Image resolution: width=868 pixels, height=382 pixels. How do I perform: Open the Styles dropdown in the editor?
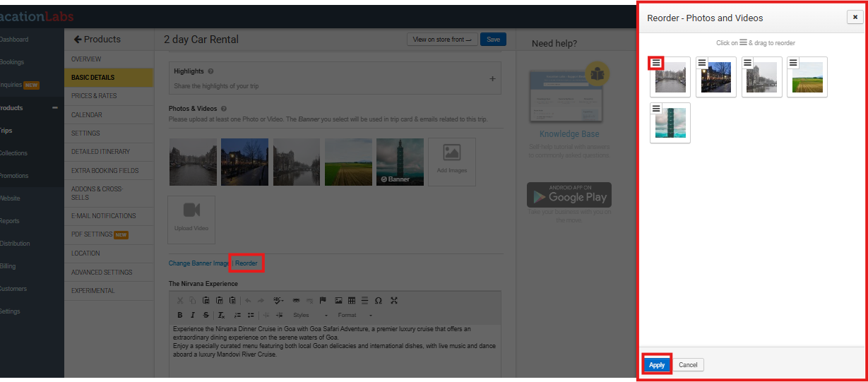pos(310,315)
